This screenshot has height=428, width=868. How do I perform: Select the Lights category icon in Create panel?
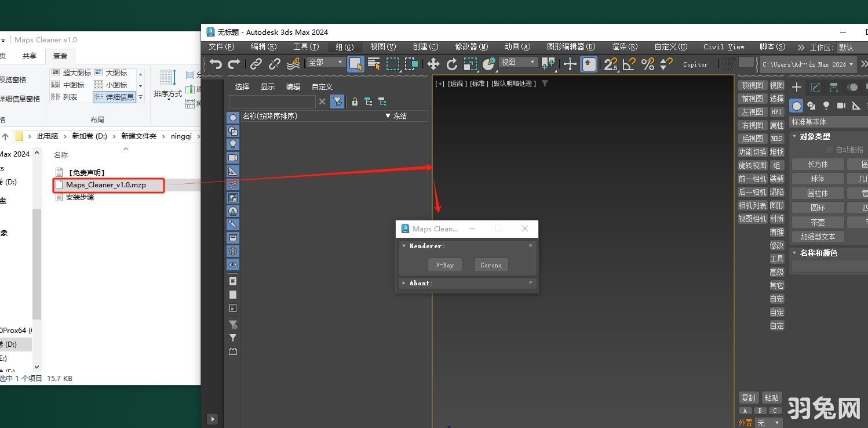point(826,106)
